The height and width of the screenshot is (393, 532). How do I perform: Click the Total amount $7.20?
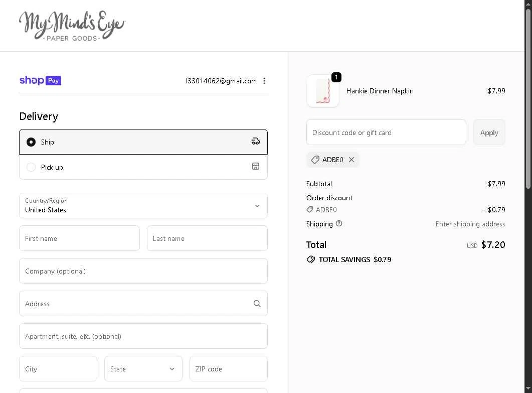[x=493, y=244]
